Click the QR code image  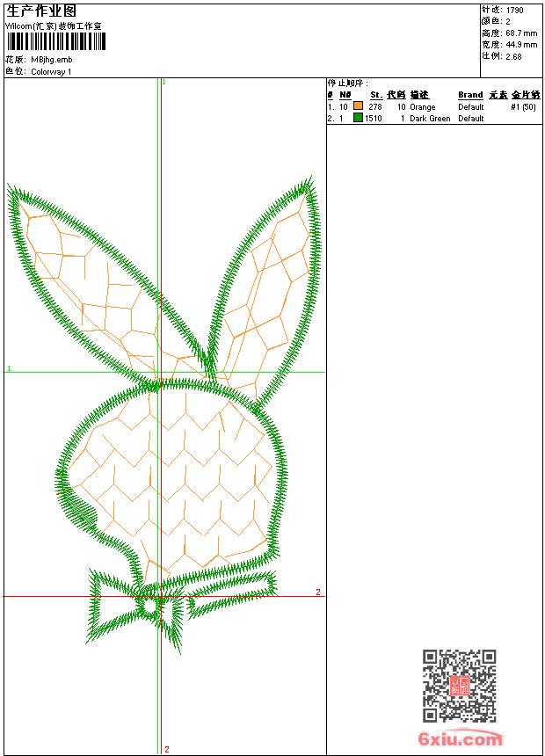pyautogui.click(x=459, y=686)
